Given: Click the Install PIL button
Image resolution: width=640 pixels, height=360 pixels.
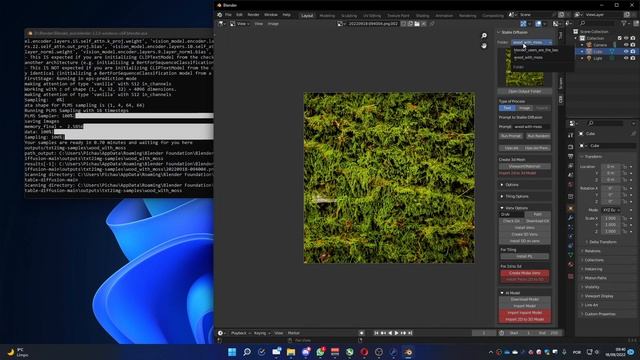Looking at the screenshot, I should (524, 256).
